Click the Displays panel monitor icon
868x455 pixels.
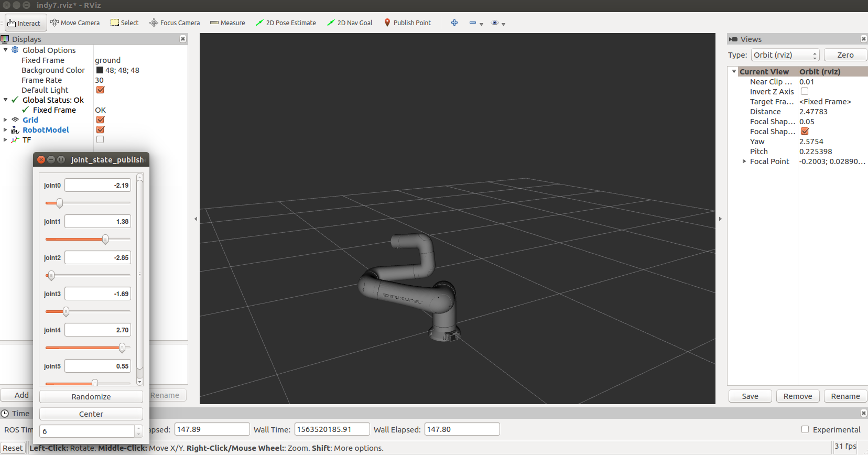pyautogui.click(x=5, y=39)
